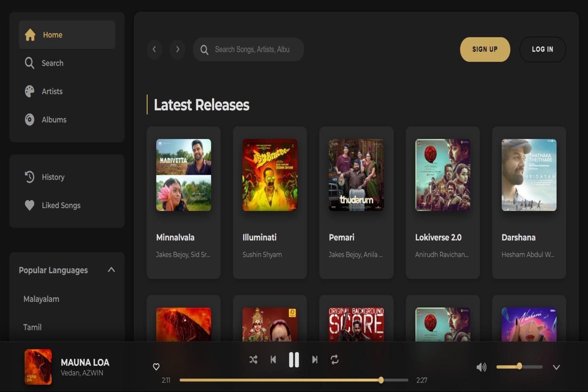This screenshot has height=392, width=588.
Task: Select the Malayalam language
Action: coord(41,299)
